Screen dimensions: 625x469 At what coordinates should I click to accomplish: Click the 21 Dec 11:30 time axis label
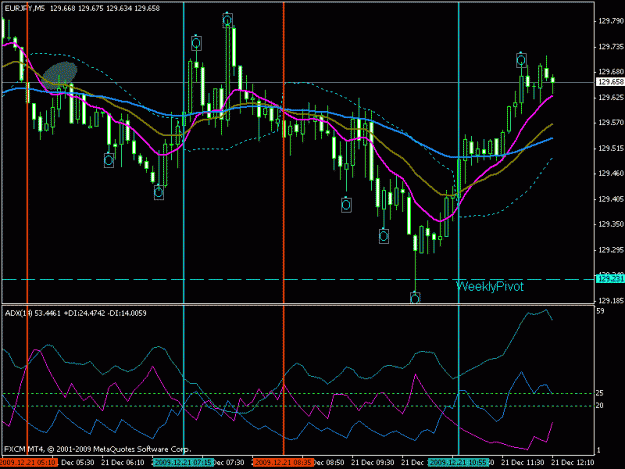click(x=523, y=463)
